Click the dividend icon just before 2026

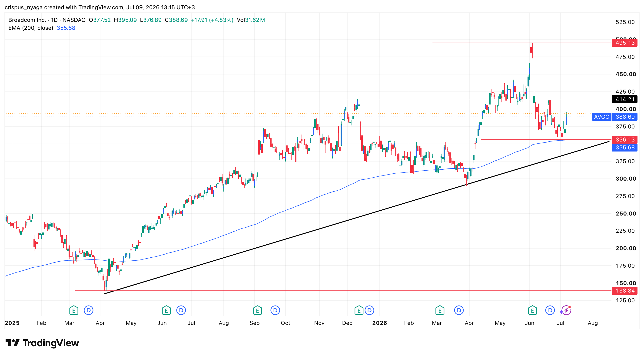[x=369, y=310]
